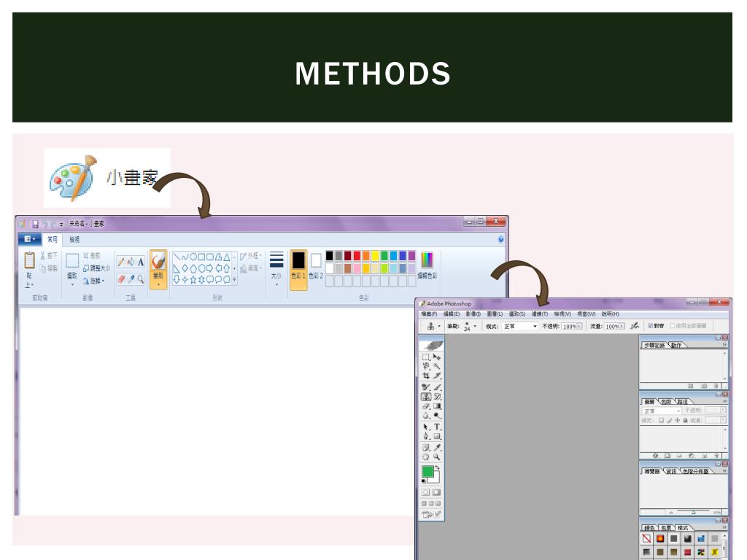747x560 pixels.
Task: Click the Paste clipboard icon in Paint
Action: tap(29, 260)
